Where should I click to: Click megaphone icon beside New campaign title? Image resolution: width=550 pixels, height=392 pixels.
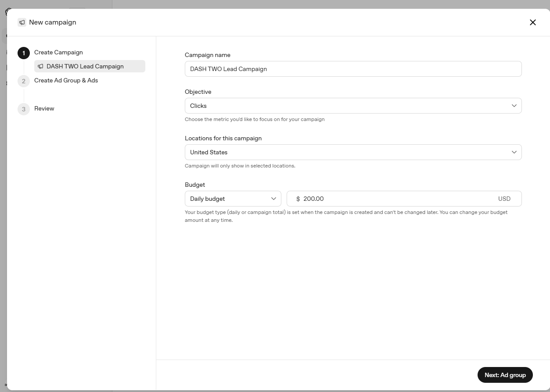click(22, 22)
